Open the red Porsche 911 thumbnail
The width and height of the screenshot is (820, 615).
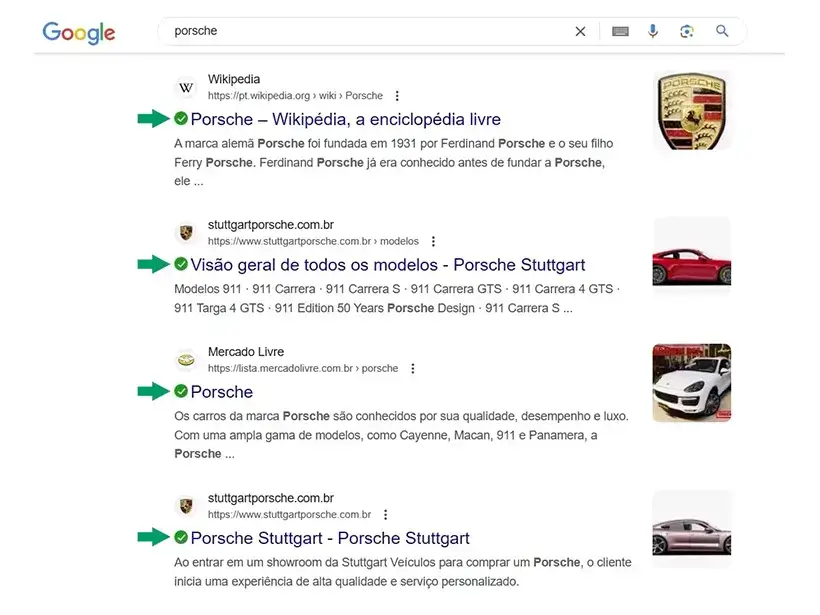692,257
